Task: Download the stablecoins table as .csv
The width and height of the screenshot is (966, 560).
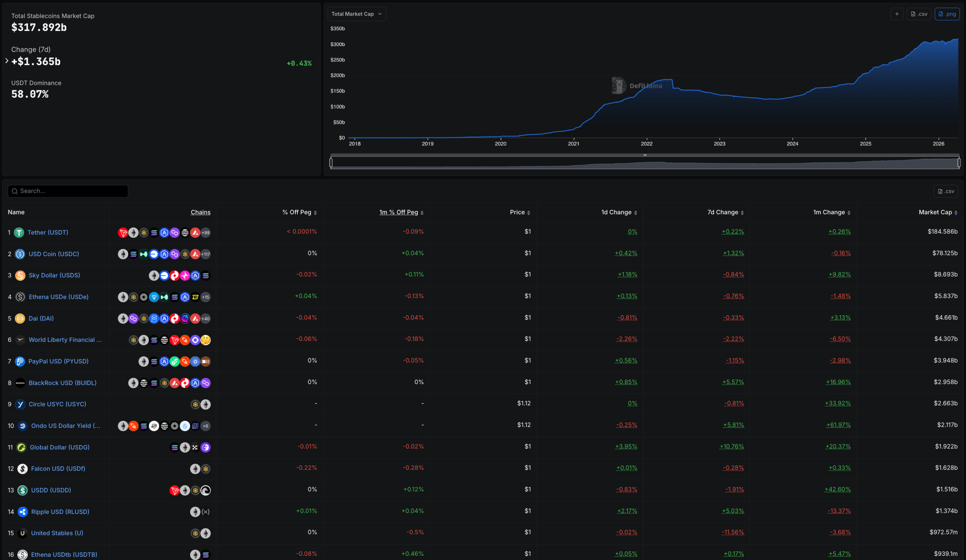Action: pos(946,191)
